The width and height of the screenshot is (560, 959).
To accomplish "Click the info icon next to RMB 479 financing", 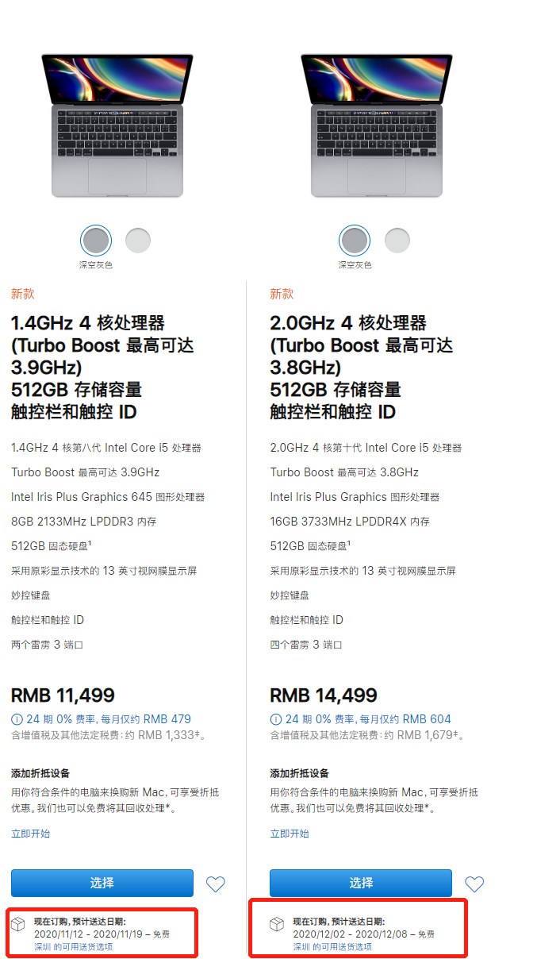I will 18,719.
